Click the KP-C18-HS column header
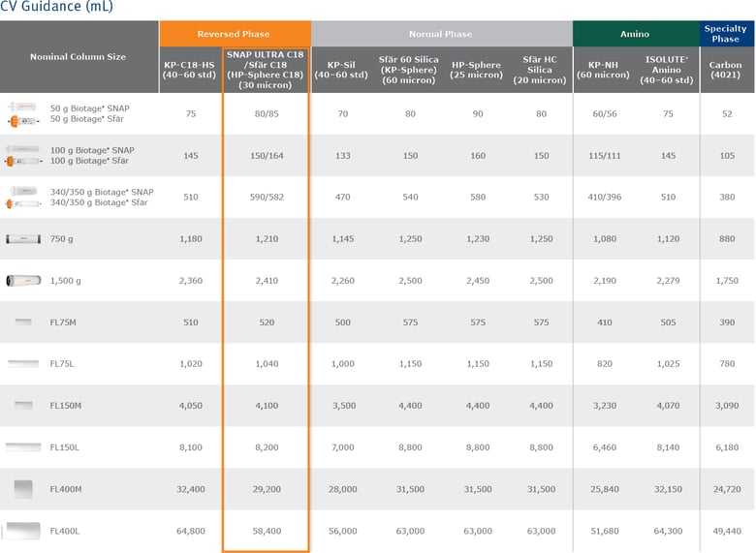Image resolution: width=756 pixels, height=553 pixels. coord(189,70)
